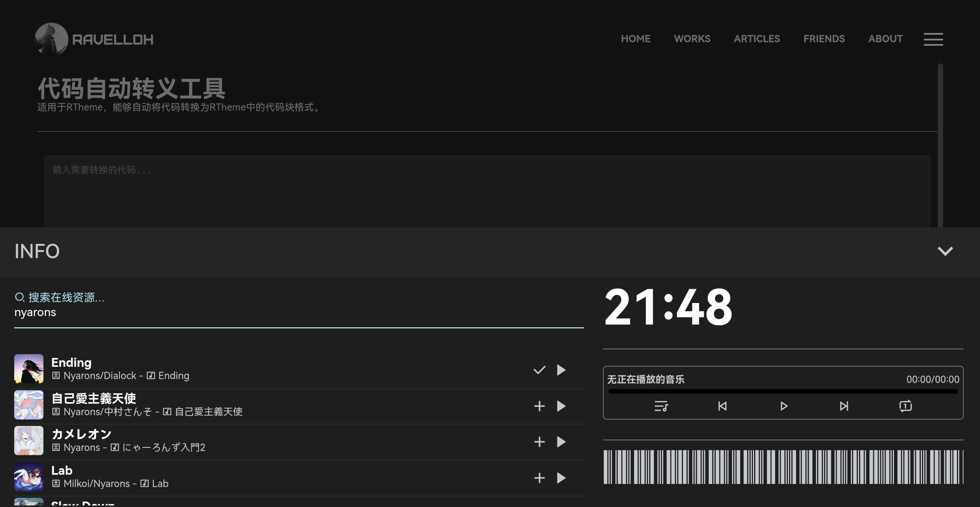The height and width of the screenshot is (507, 980).
Task: Toggle repeat-one loop mode
Action: pos(905,406)
